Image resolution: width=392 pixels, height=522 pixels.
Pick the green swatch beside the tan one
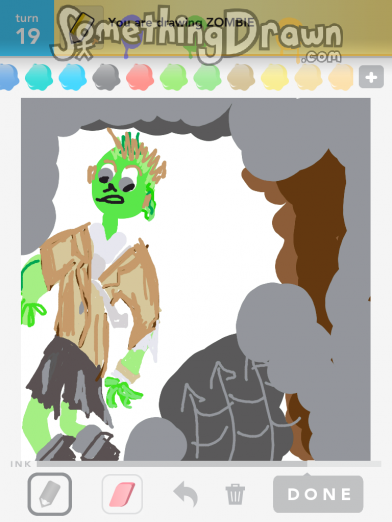click(x=207, y=77)
